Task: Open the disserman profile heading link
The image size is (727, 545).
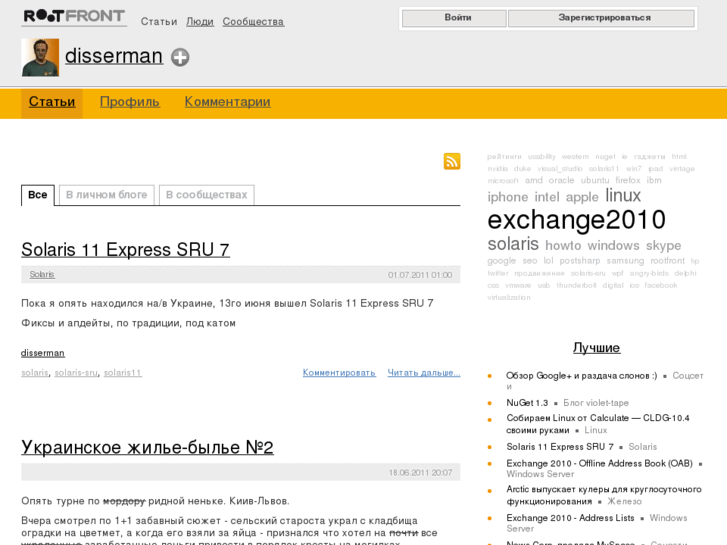Action: click(114, 56)
